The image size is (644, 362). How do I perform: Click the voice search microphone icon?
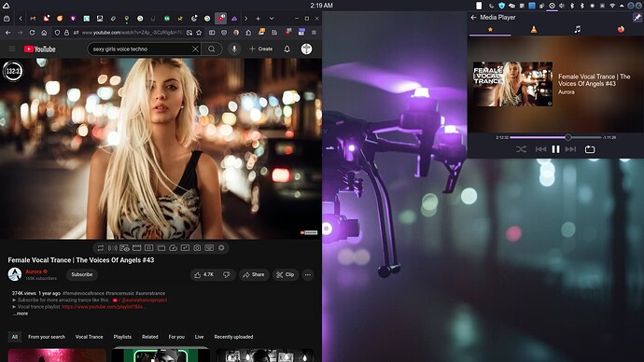tap(234, 49)
